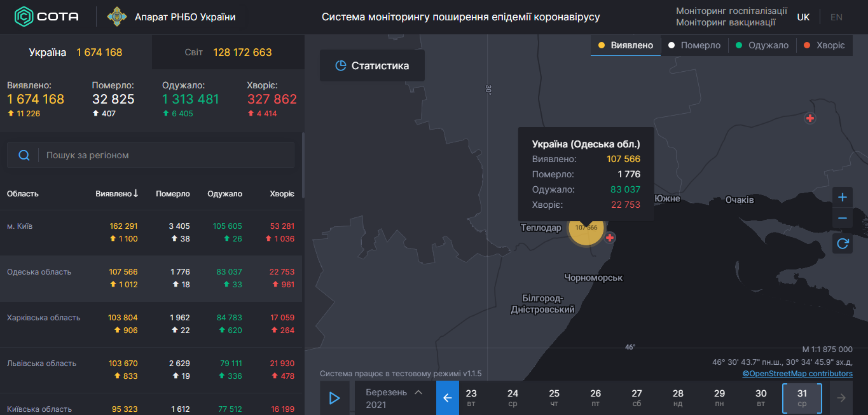Switch interface language to EN
Image resolution: width=868 pixels, height=415 pixels.
point(836,17)
